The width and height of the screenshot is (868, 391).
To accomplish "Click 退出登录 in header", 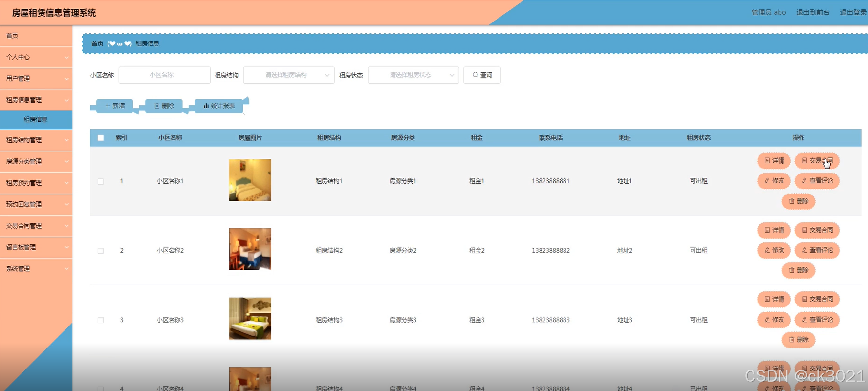I will (853, 12).
